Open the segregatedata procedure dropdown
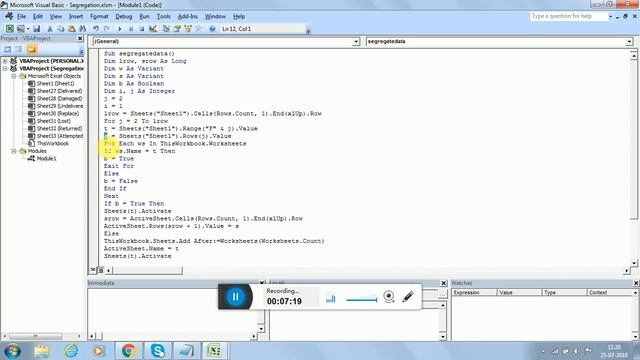The image size is (640, 360). pyautogui.click(x=629, y=42)
